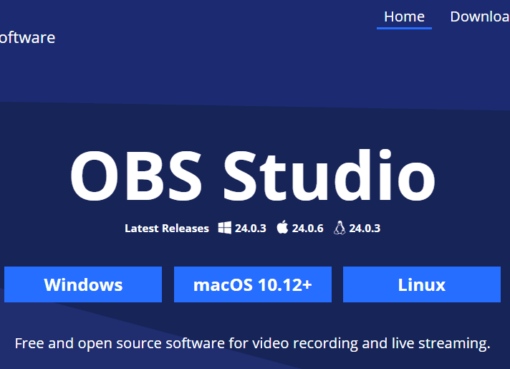Click the Latest Releases label

[167, 228]
